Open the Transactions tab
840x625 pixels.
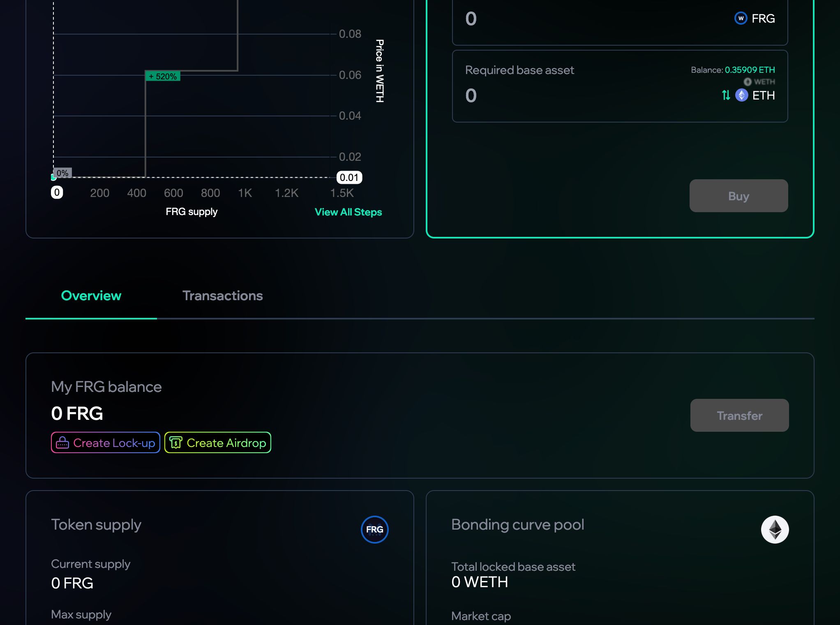point(222,296)
